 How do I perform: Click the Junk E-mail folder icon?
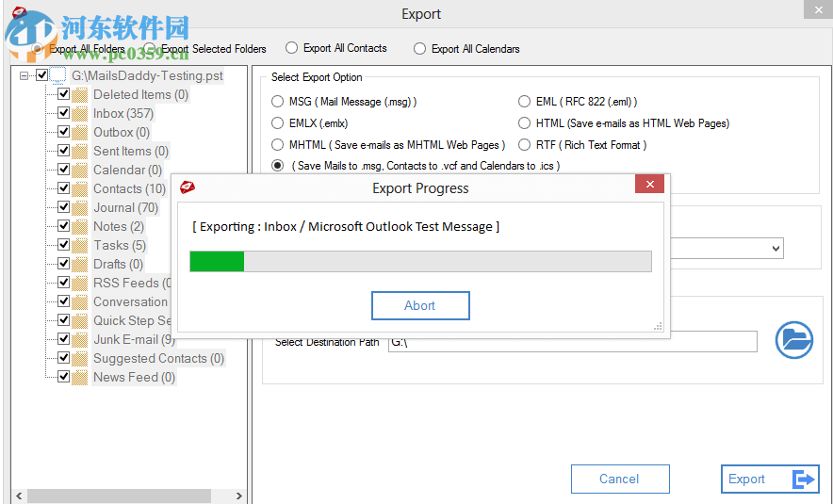click(x=80, y=339)
